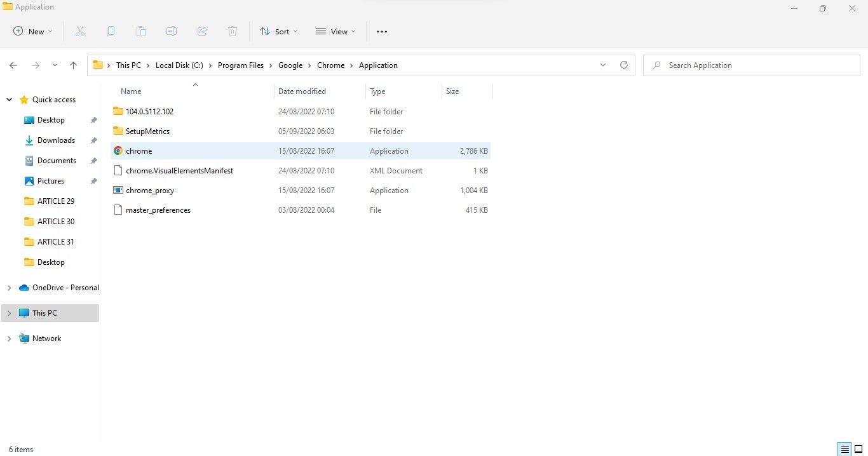Click the Delete trash icon
The height and width of the screenshot is (456, 868).
233,31
